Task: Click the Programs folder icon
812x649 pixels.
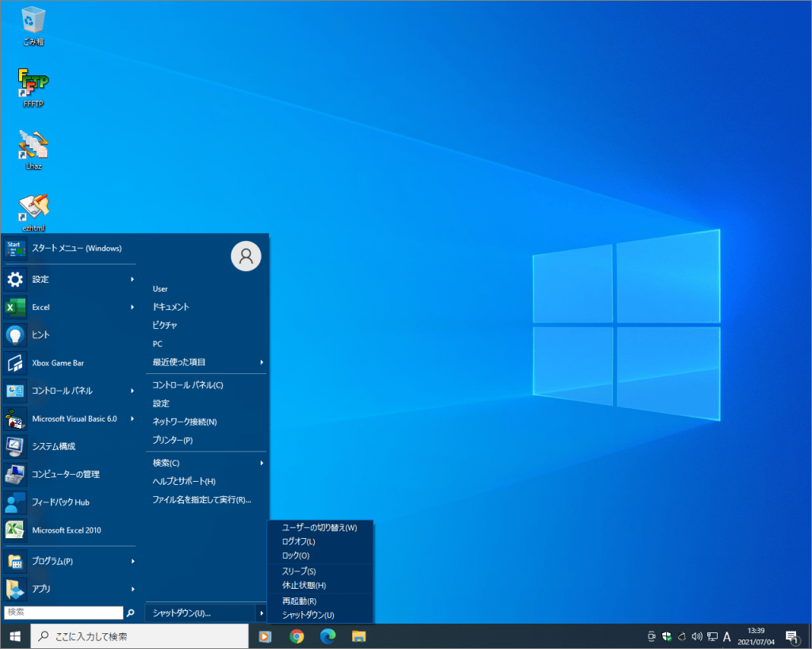Action: pos(15,561)
